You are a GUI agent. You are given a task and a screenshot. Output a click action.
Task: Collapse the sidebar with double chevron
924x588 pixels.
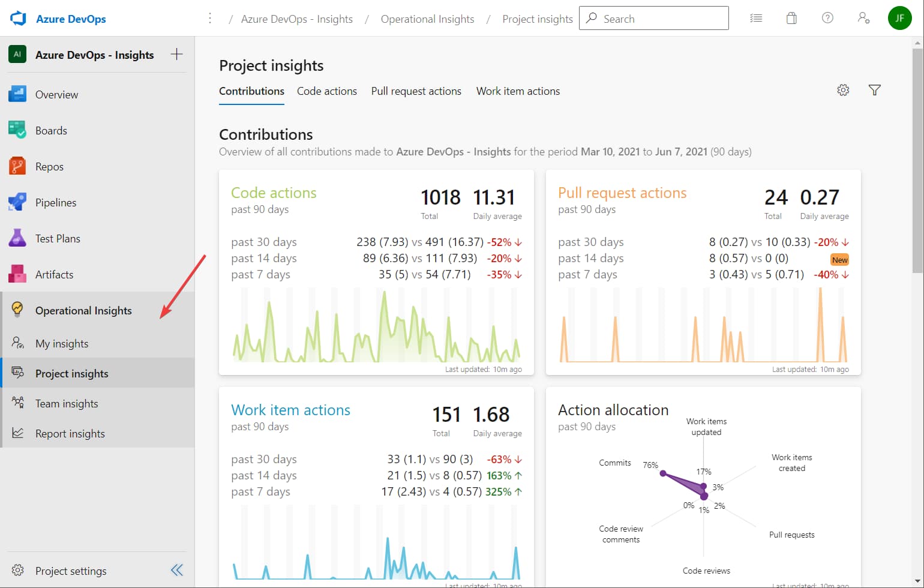[177, 570]
